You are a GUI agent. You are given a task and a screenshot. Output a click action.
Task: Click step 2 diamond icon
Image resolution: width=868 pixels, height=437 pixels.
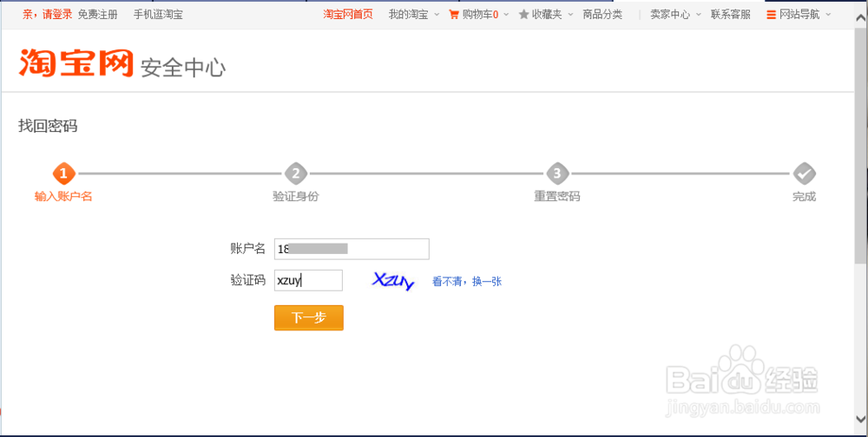(296, 173)
